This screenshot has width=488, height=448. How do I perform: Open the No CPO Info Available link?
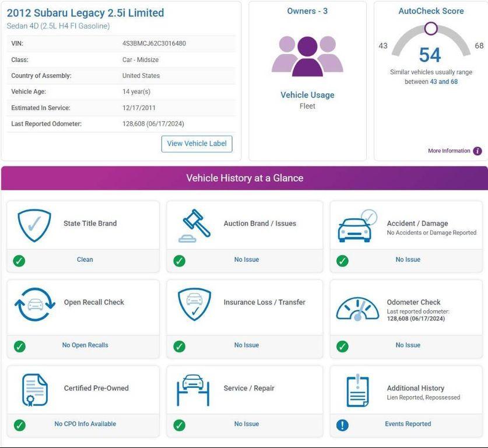coord(85,423)
